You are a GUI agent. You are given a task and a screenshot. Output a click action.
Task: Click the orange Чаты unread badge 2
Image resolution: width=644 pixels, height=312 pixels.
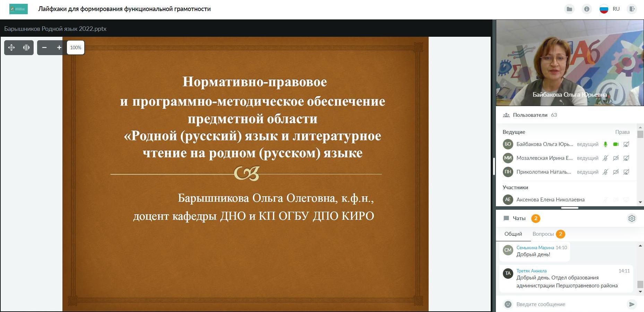[536, 218]
